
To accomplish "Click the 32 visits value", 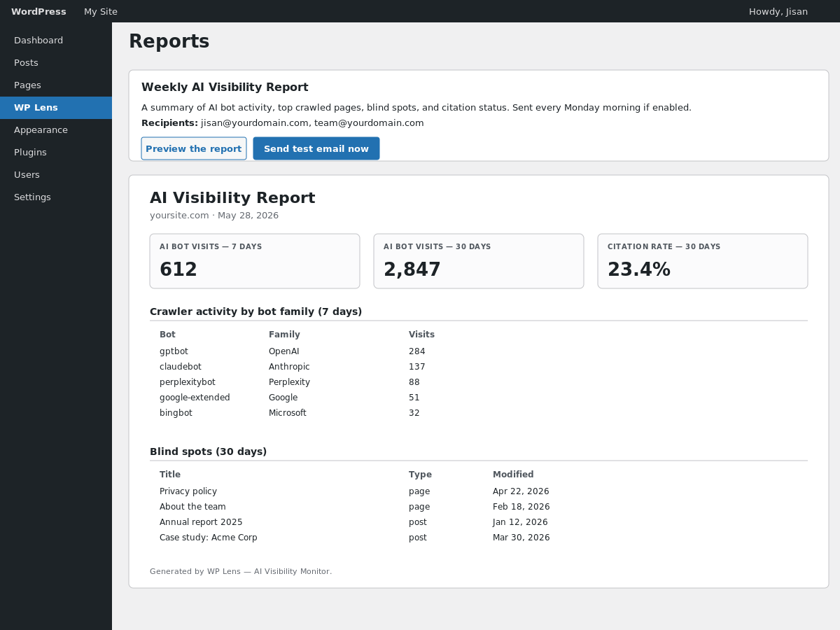I will [x=414, y=413].
